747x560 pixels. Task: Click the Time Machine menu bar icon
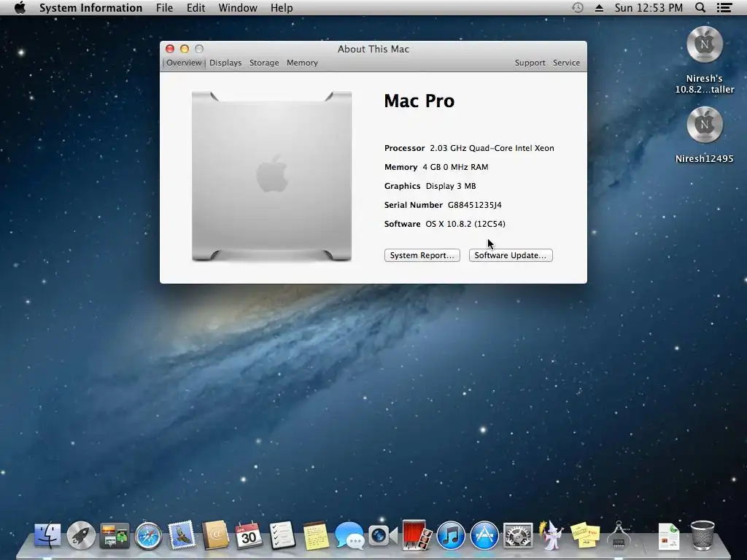pos(578,7)
